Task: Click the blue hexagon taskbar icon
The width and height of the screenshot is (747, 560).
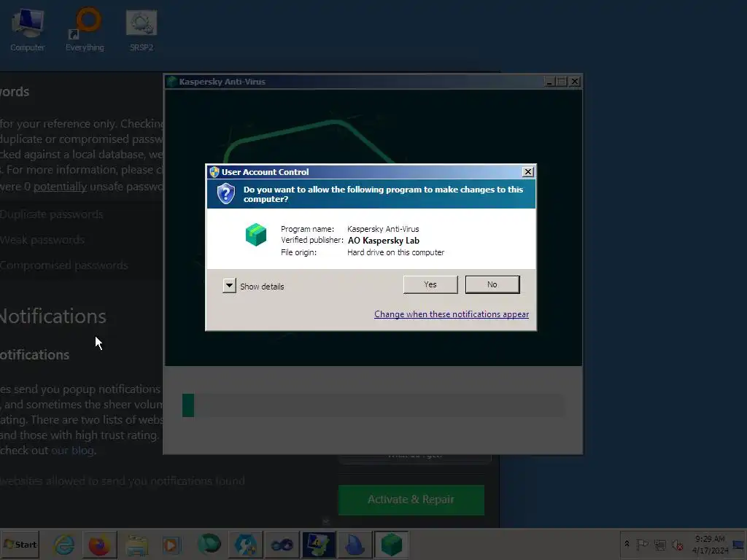Action: click(x=245, y=545)
